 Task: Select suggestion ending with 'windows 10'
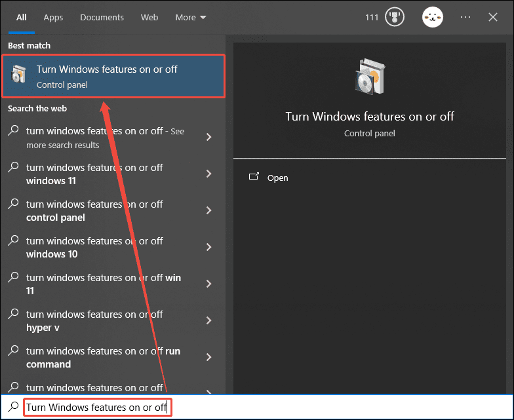pyautogui.click(x=113, y=248)
